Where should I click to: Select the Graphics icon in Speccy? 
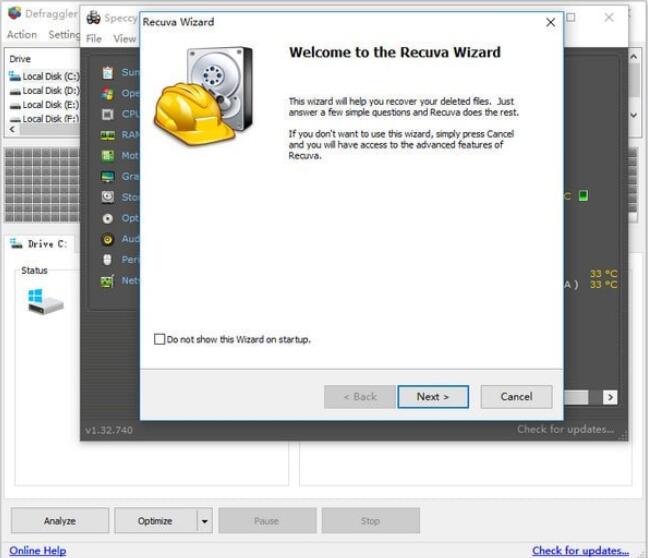point(107,176)
